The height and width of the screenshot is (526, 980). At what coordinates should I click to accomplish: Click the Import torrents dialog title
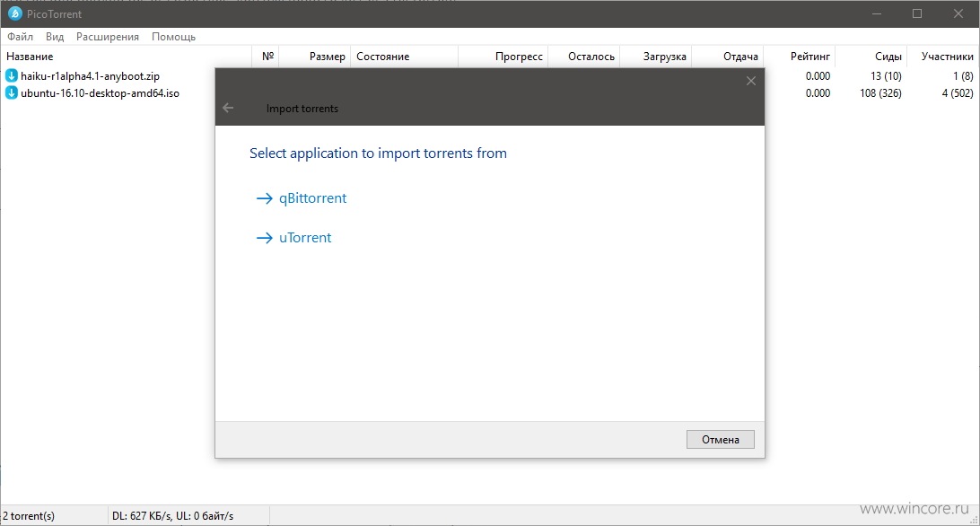[x=302, y=109]
